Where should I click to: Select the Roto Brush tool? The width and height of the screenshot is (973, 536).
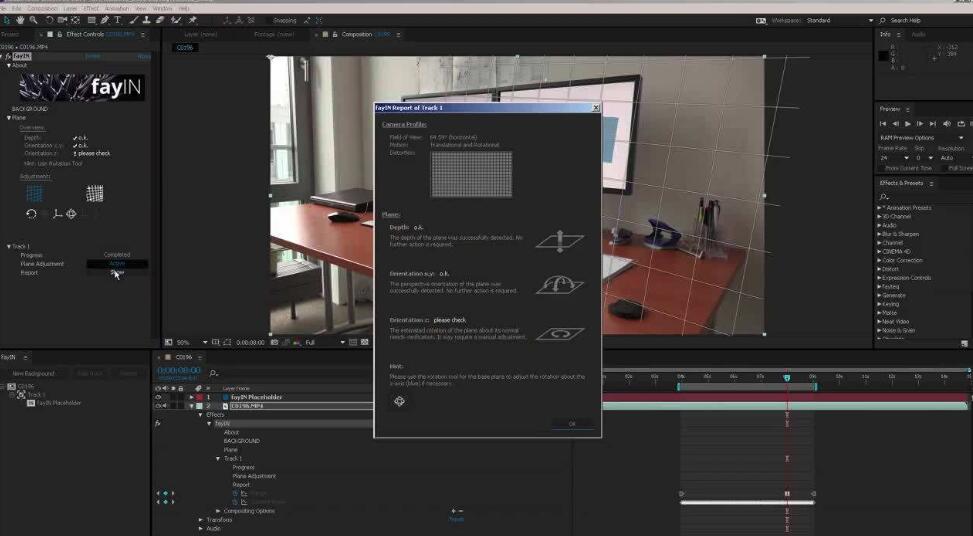point(176,20)
